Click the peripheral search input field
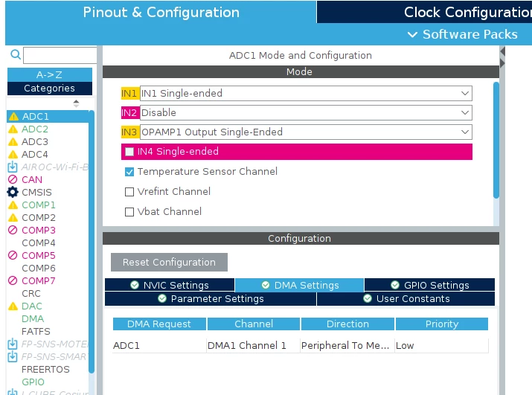The image size is (532, 395). click(x=60, y=55)
